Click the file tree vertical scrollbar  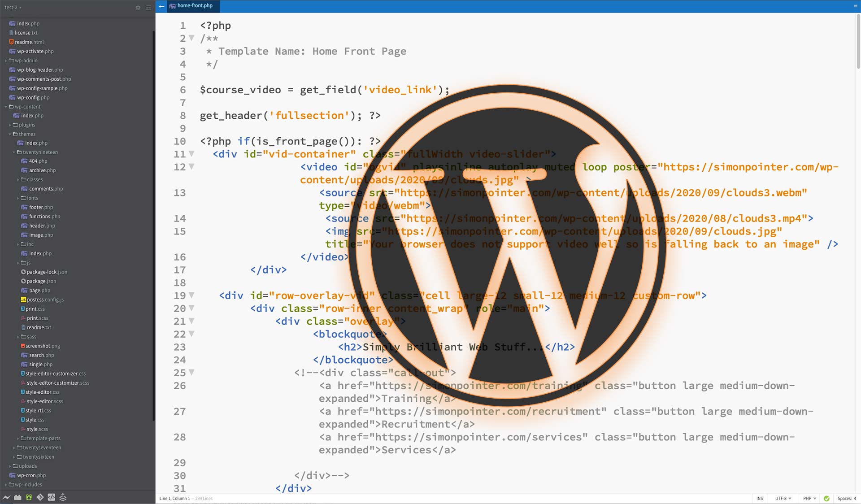click(x=153, y=226)
